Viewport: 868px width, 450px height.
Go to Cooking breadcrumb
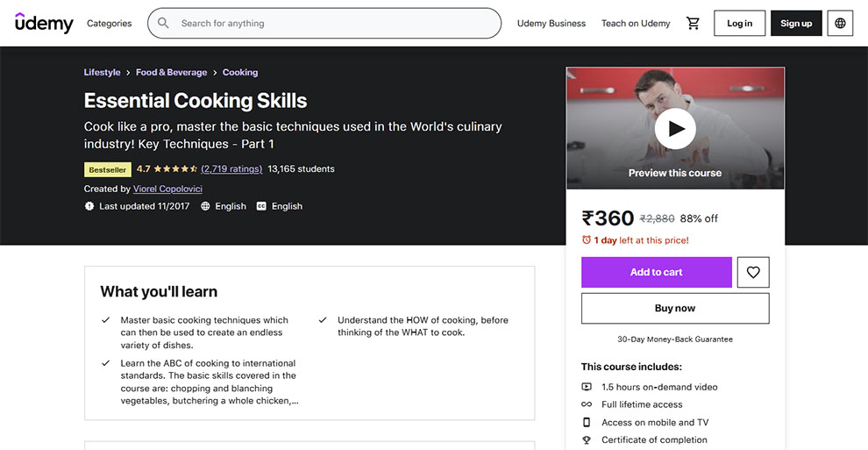click(240, 73)
